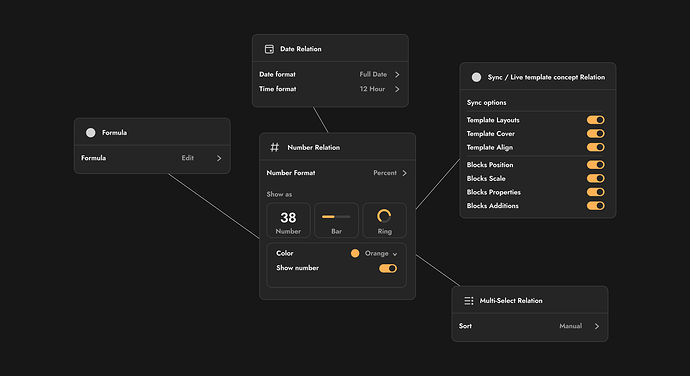690x376 pixels.
Task: Click the Sync / Live template concept Relation title
Action: coord(546,77)
